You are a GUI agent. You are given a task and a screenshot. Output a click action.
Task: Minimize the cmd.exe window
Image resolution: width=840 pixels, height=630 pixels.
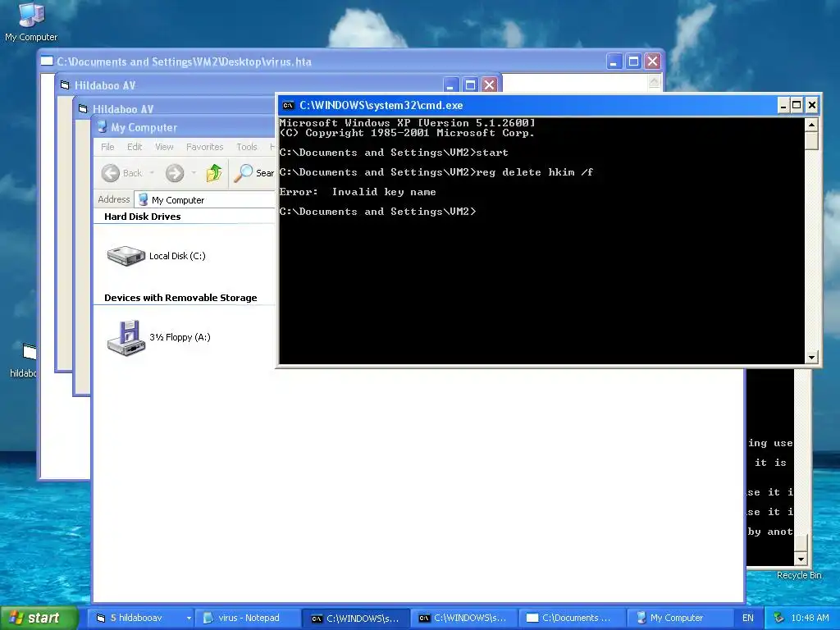783,106
